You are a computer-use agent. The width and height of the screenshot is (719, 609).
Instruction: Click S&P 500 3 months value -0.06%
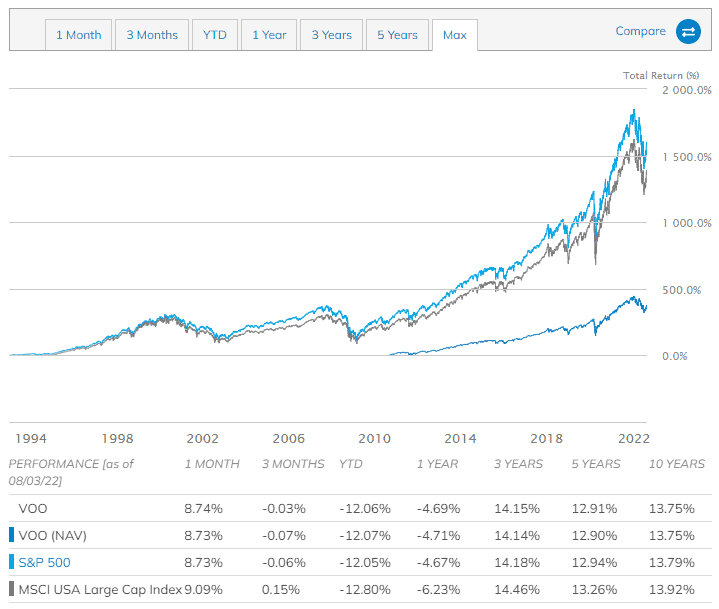pos(283,562)
